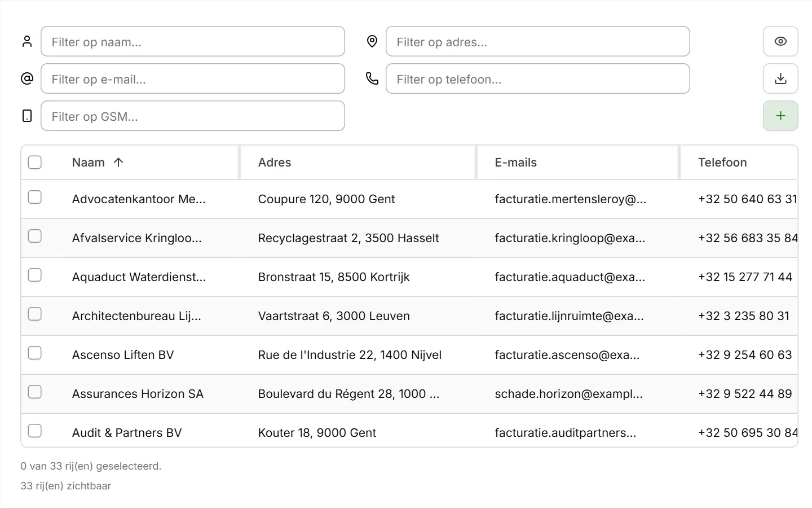
Task: Toggle column visibility with the eye button
Action: (x=780, y=41)
